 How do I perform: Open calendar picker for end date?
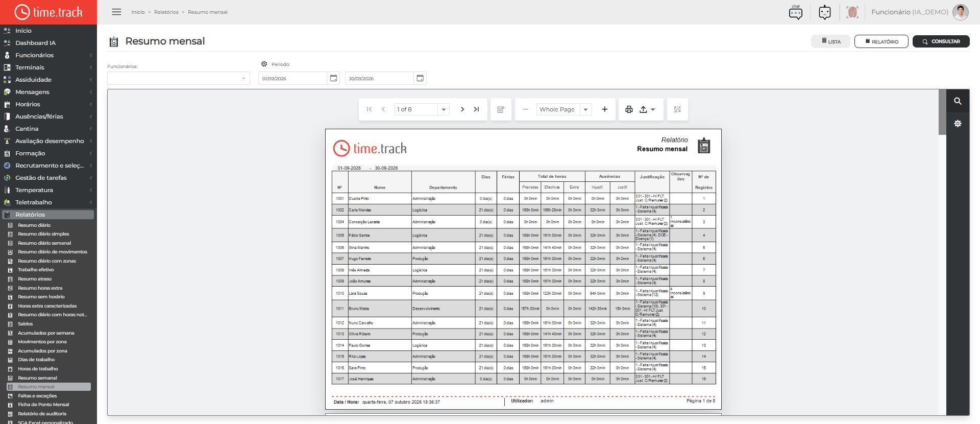[420, 78]
